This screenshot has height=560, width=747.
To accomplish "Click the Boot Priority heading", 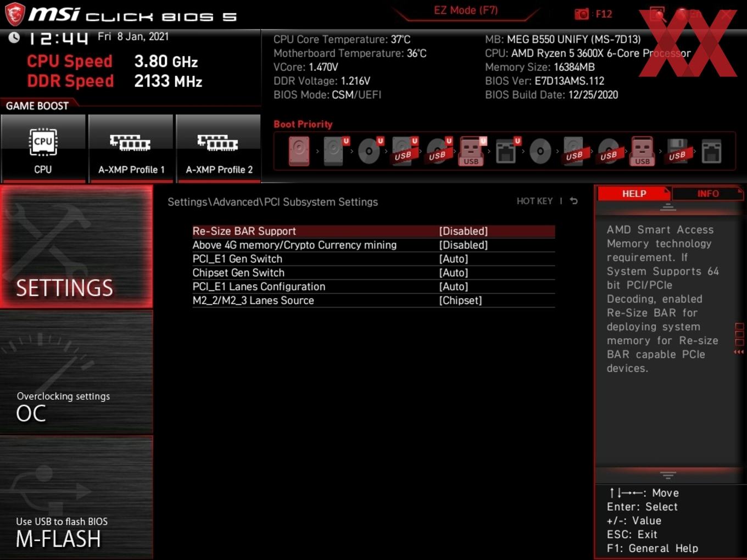I will coord(303,124).
